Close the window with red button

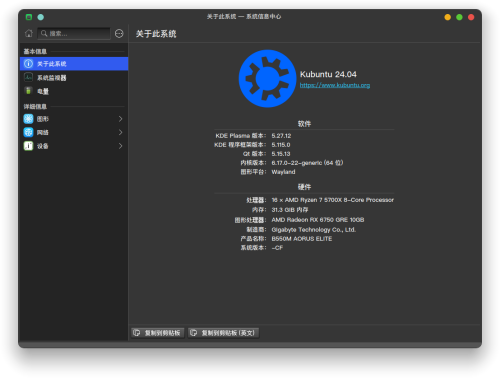tap(471, 17)
